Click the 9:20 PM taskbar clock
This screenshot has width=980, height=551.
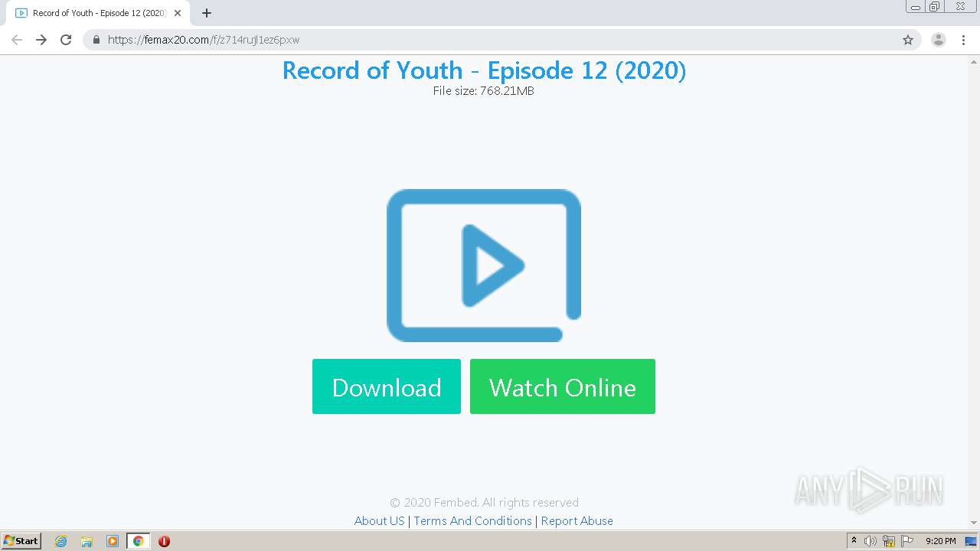(x=940, y=541)
